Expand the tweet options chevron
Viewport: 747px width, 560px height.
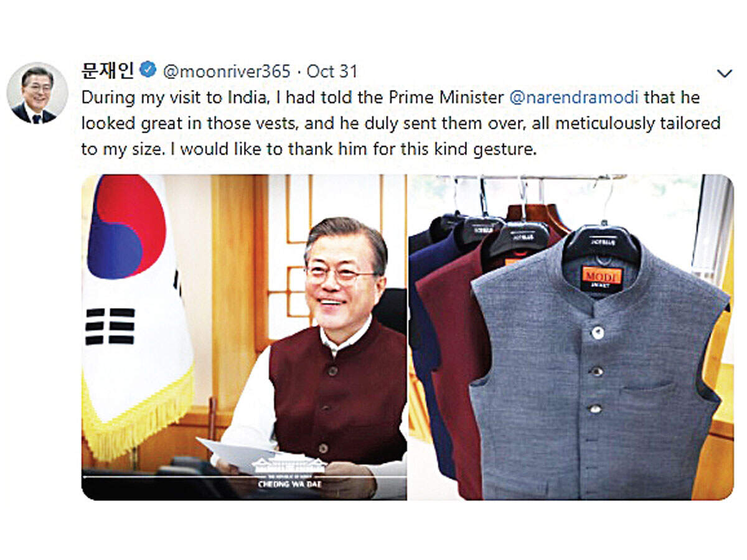pos(724,73)
